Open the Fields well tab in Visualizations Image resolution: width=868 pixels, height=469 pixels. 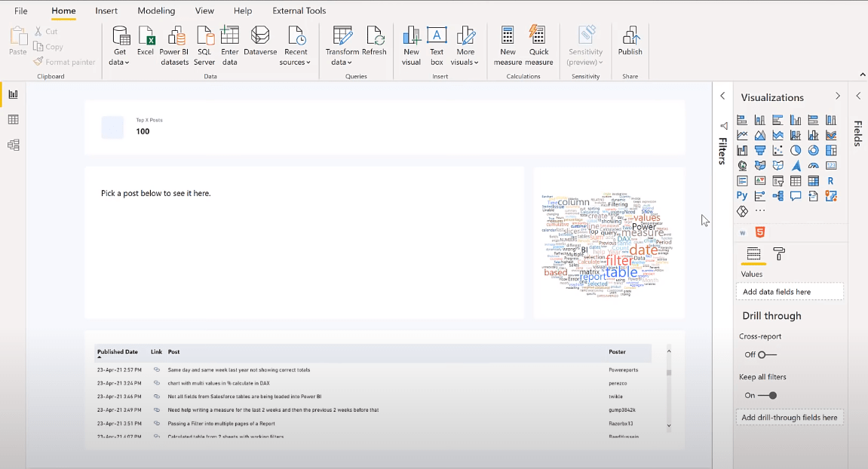point(753,254)
